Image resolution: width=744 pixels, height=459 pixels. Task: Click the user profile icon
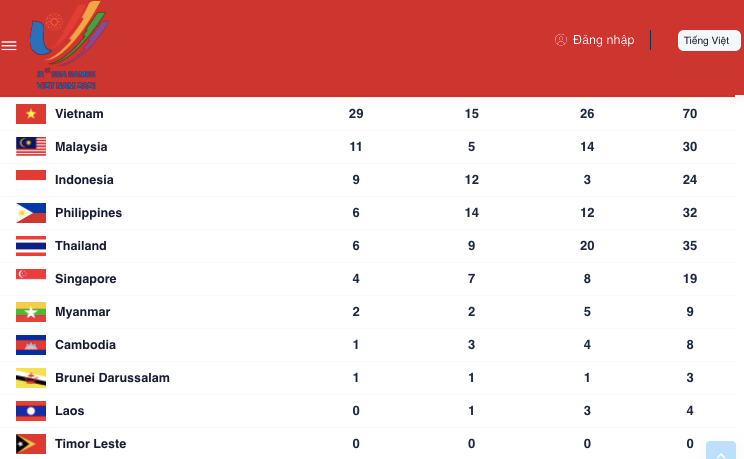(561, 40)
